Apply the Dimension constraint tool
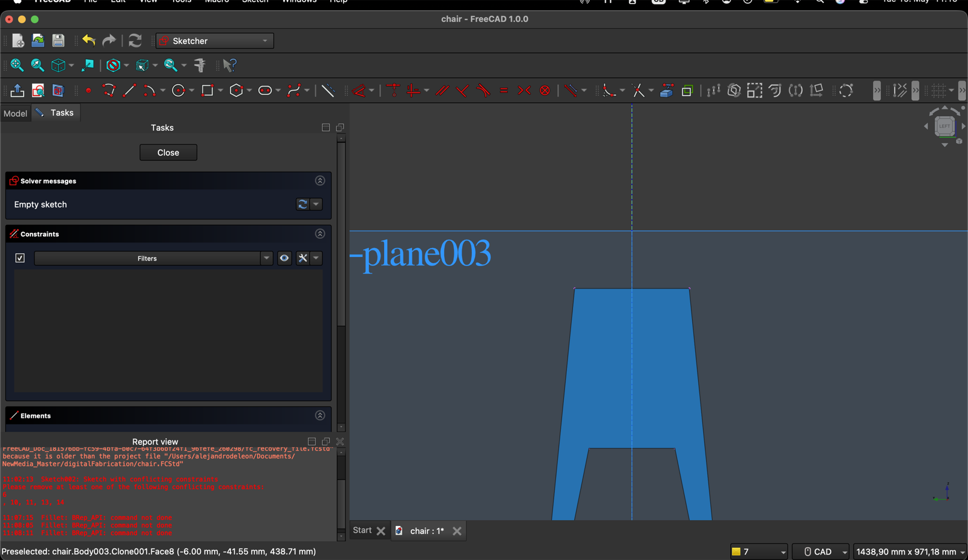This screenshot has width=968, height=560. (359, 91)
